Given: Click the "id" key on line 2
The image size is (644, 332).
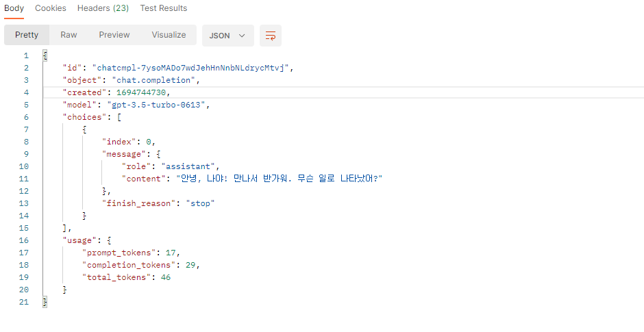Looking at the screenshot, I should [73, 68].
